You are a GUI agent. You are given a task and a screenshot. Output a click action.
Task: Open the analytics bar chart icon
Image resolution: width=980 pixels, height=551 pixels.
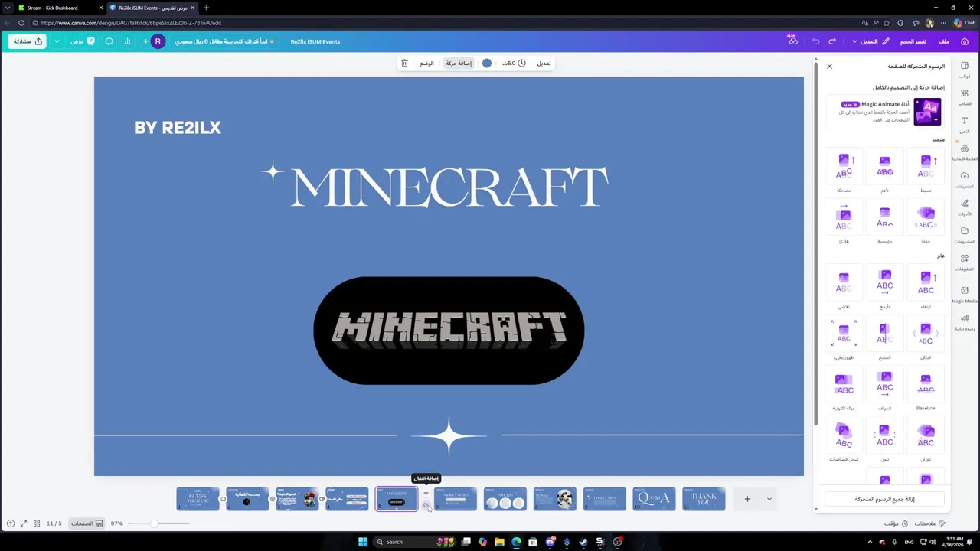(127, 41)
